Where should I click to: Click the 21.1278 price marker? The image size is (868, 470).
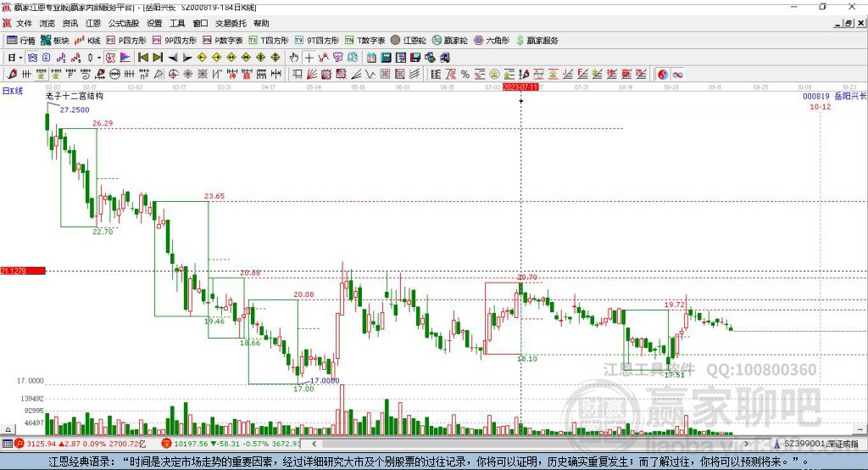[23, 271]
